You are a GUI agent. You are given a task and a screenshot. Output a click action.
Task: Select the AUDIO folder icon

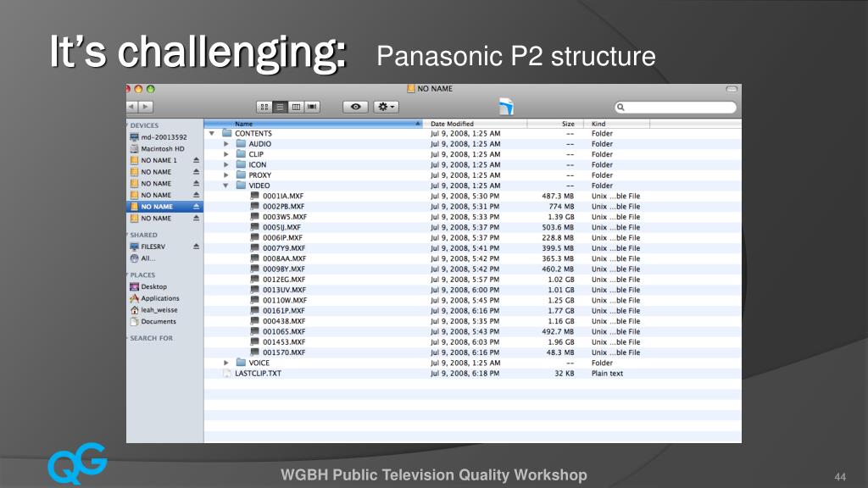[x=241, y=144]
